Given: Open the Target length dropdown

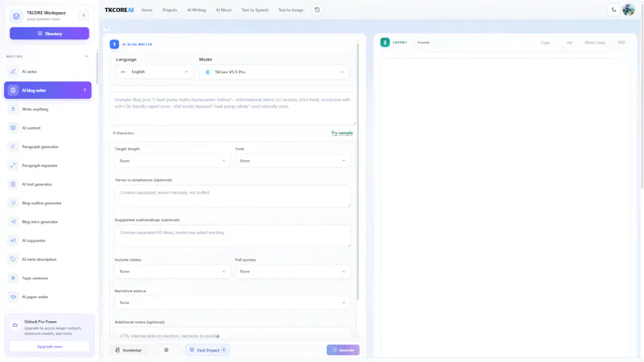Looking at the screenshot, I should click(x=172, y=161).
